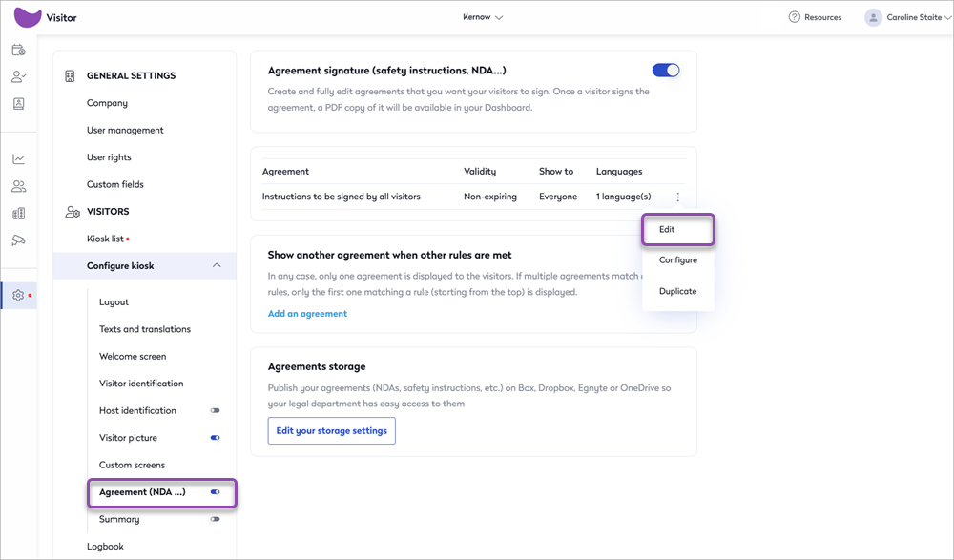Enable the Summary toggle
The width and height of the screenshot is (954, 560).
pyautogui.click(x=215, y=520)
